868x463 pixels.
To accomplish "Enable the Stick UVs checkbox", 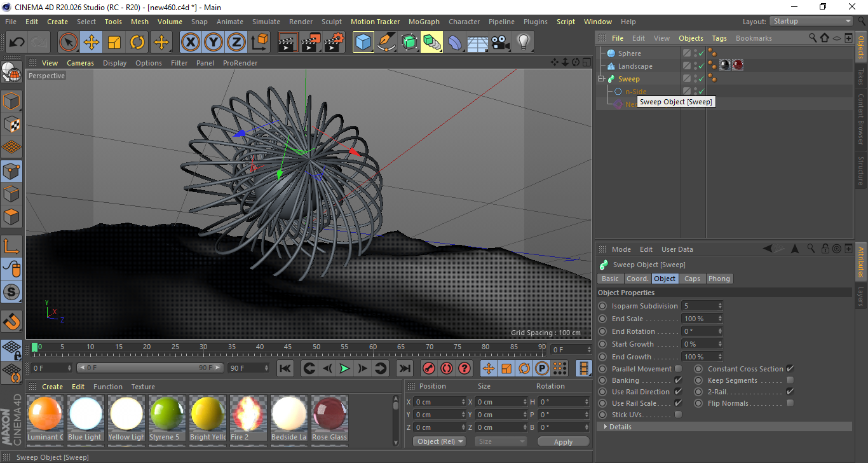I will 678,415.
